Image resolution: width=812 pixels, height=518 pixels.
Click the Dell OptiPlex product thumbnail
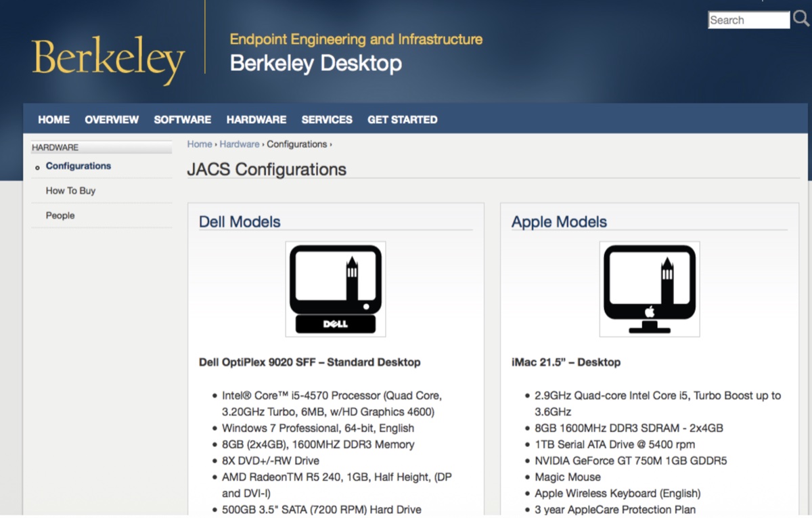336,289
